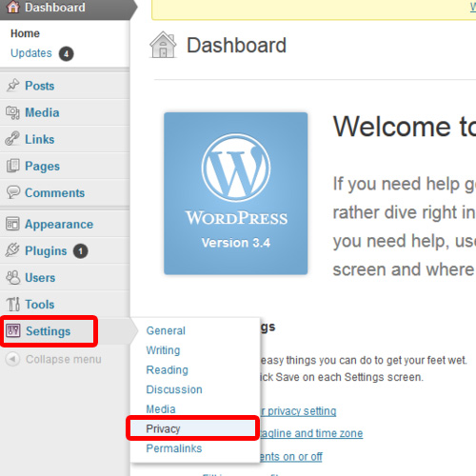Click the Pages document icon

click(x=13, y=166)
